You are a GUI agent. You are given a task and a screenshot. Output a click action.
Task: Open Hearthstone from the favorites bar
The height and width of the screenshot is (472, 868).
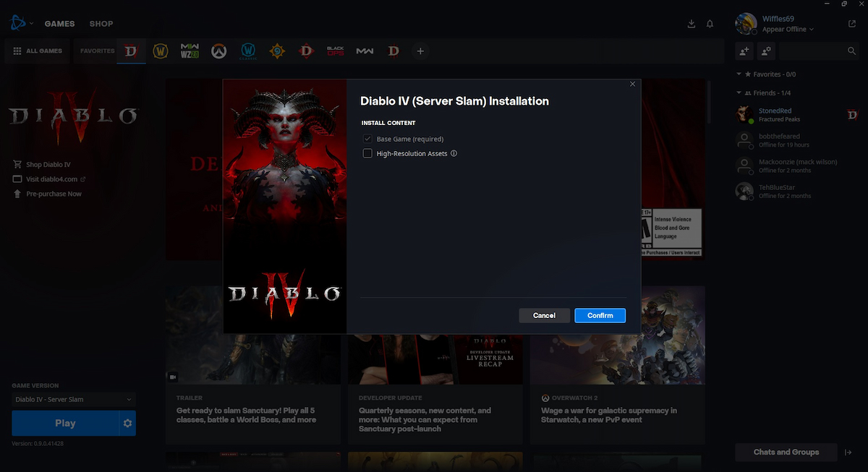pyautogui.click(x=277, y=51)
